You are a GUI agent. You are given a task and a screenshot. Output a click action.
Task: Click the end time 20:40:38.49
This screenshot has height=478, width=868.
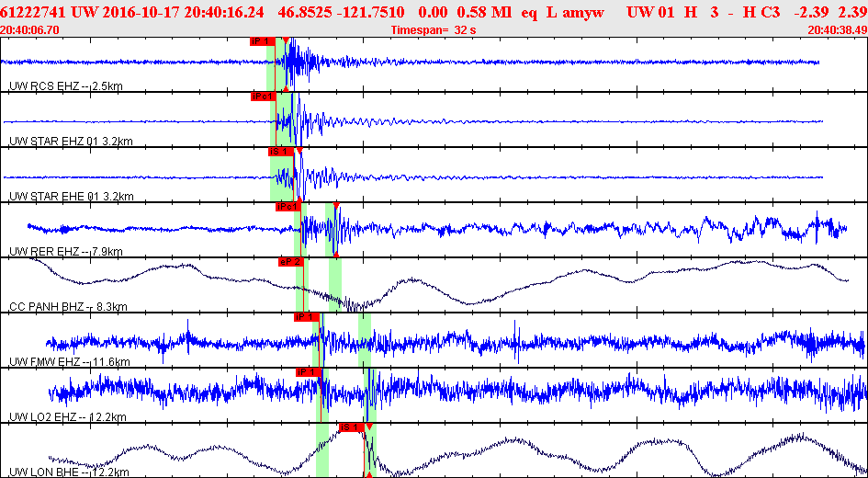click(838, 30)
